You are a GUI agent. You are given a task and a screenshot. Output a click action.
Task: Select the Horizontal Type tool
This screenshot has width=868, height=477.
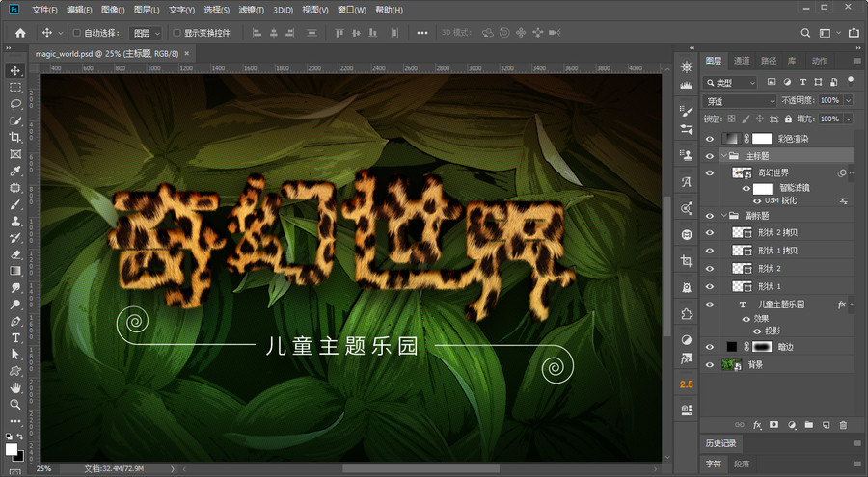click(15, 337)
